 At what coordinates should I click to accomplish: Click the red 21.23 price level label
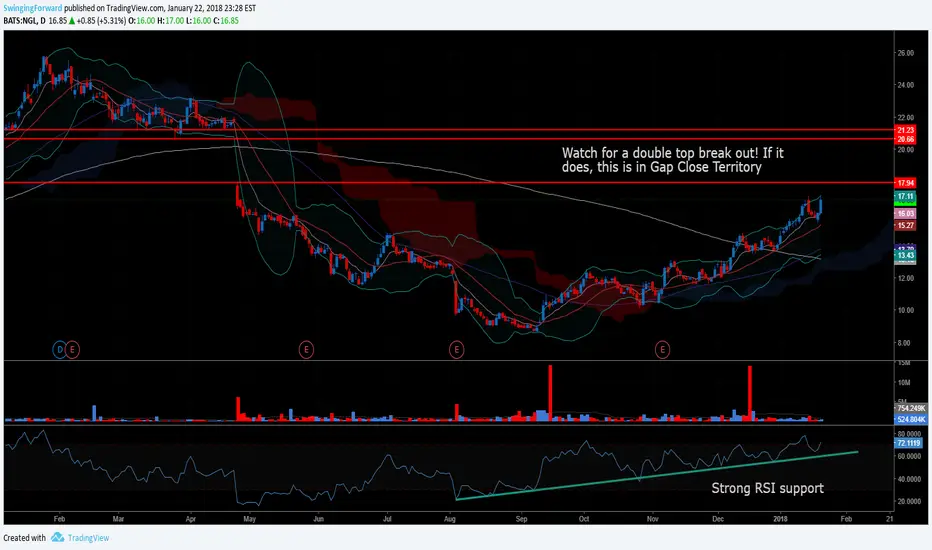click(x=905, y=130)
